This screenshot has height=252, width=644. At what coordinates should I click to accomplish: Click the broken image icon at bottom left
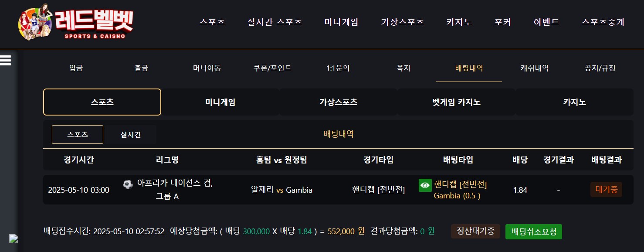[14, 238]
